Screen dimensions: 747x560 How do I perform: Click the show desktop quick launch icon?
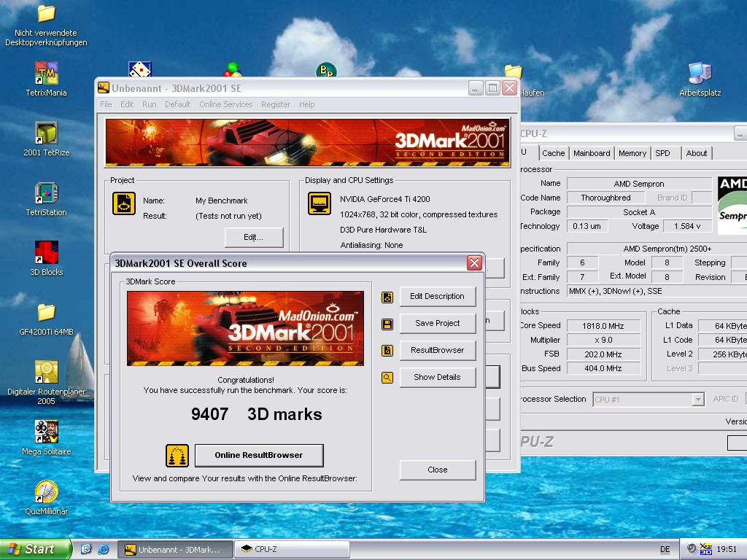point(86,549)
